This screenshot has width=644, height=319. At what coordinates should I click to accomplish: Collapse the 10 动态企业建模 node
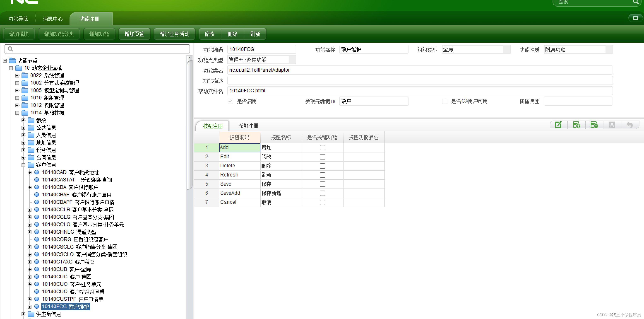11,68
